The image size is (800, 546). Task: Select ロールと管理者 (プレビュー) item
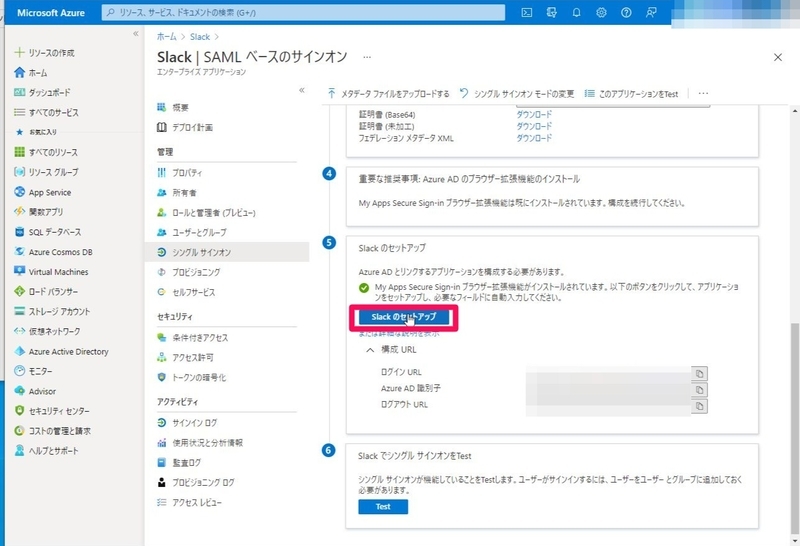tap(206, 212)
